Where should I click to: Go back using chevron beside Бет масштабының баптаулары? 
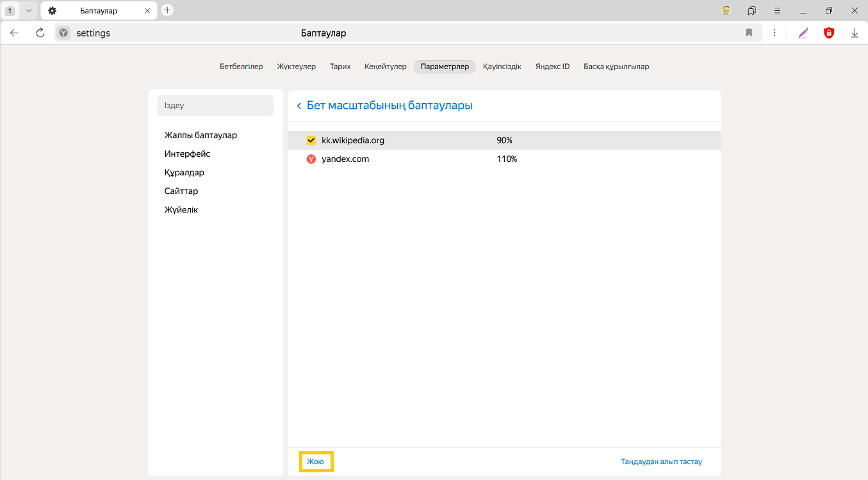point(299,106)
